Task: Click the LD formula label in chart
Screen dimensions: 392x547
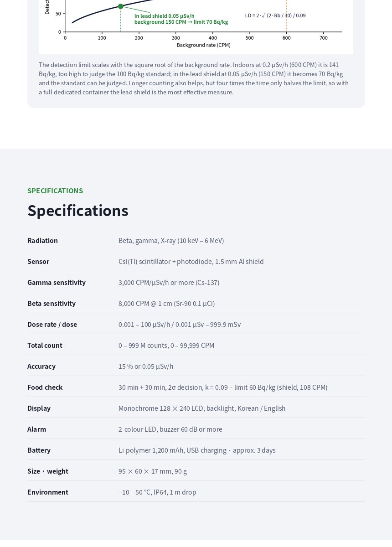Action: (x=275, y=15)
